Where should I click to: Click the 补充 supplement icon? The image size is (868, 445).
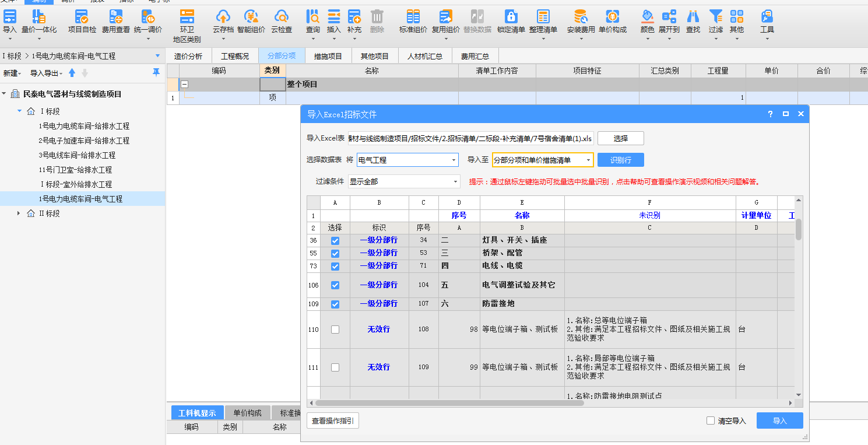(x=354, y=16)
